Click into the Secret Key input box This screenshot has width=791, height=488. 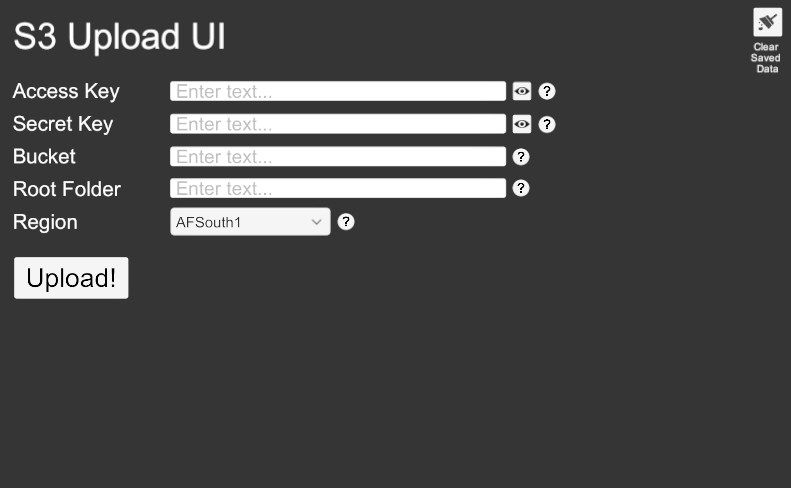coord(338,124)
